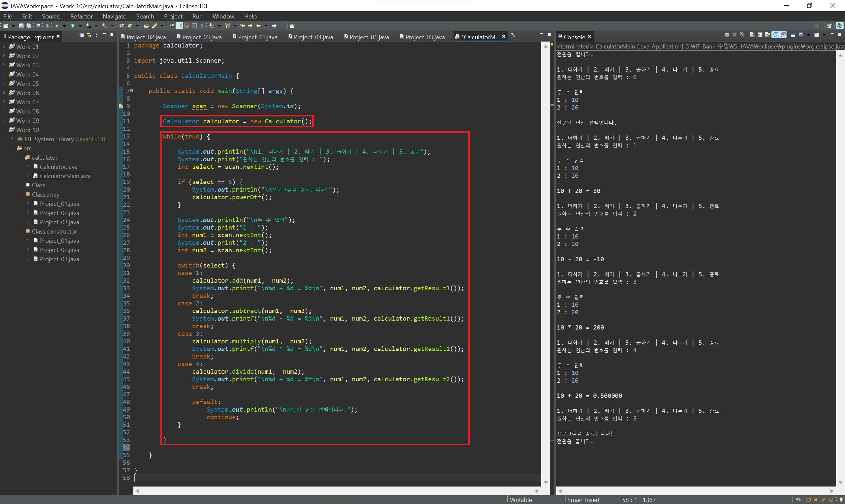Click Clear Console icon
The image size is (845, 504).
(x=752, y=35)
